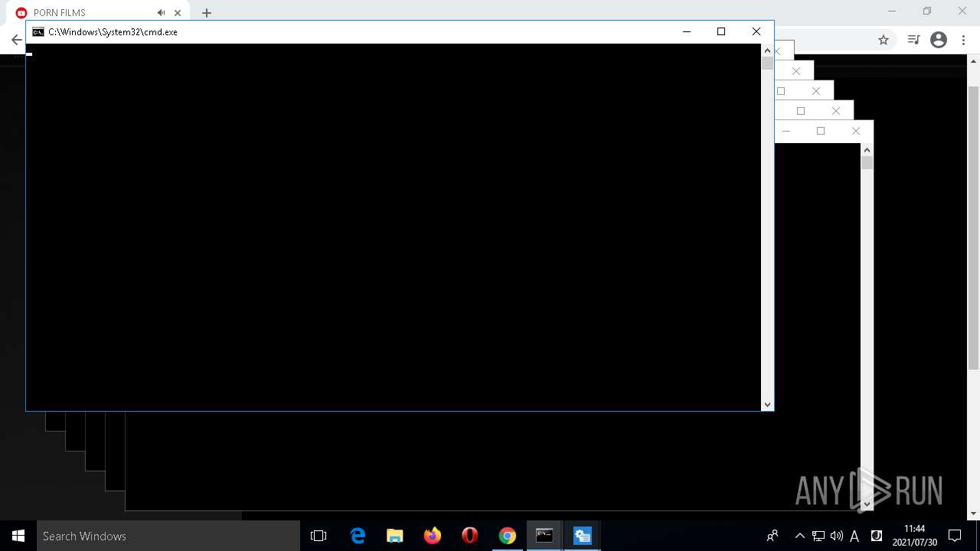This screenshot has height=551, width=980.
Task: Open File Explorer from the taskbar
Action: 395,536
